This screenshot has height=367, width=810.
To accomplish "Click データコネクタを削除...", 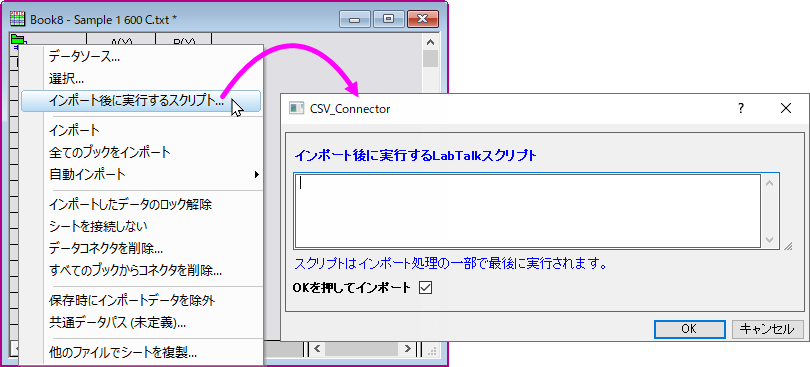I will point(141,248).
